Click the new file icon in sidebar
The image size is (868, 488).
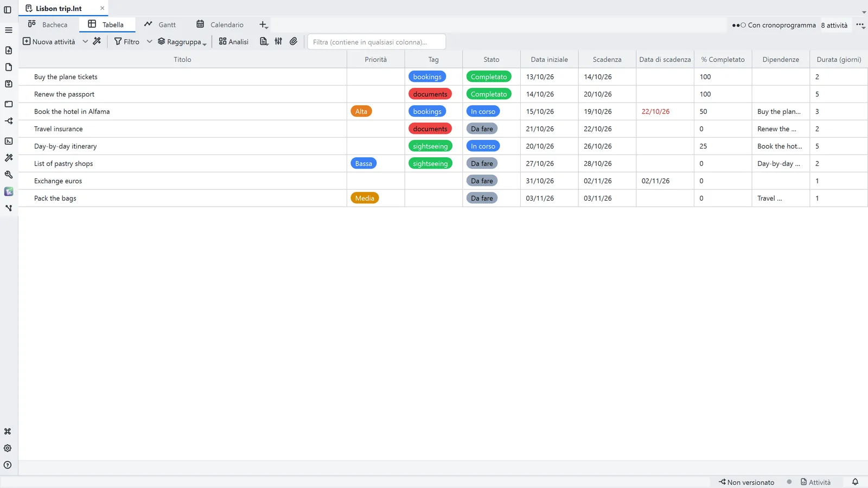click(8, 50)
